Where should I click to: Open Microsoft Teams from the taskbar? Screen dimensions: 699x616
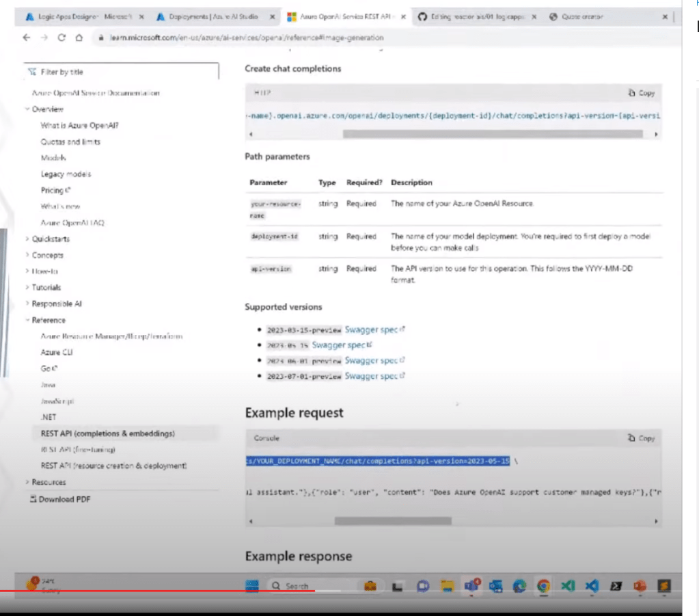[471, 586]
